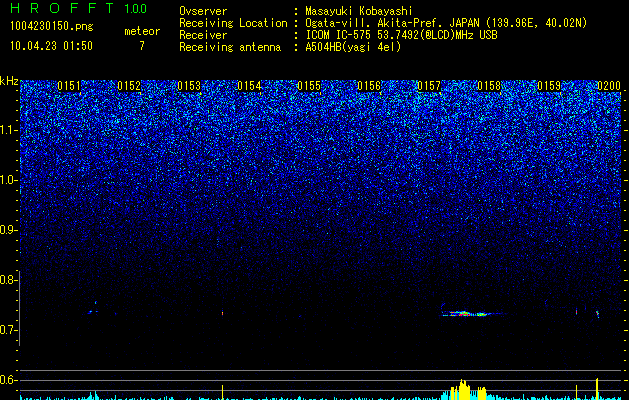
Task: Click the 0153 time marker
Action: 189,86
